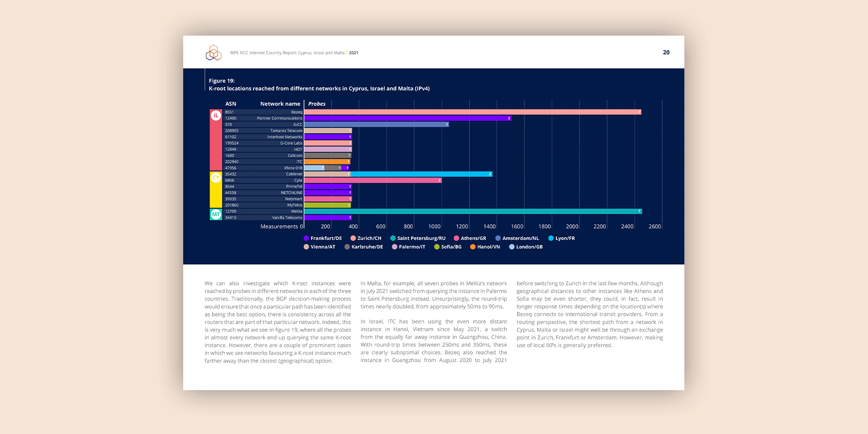
Task: Click the Vienna/AT legend dot
Action: (x=306, y=247)
